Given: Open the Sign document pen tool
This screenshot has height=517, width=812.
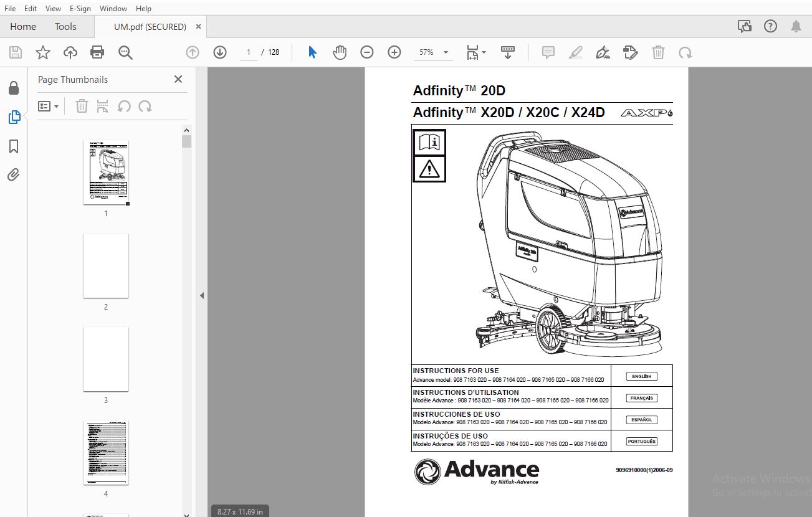Looking at the screenshot, I should 603,53.
